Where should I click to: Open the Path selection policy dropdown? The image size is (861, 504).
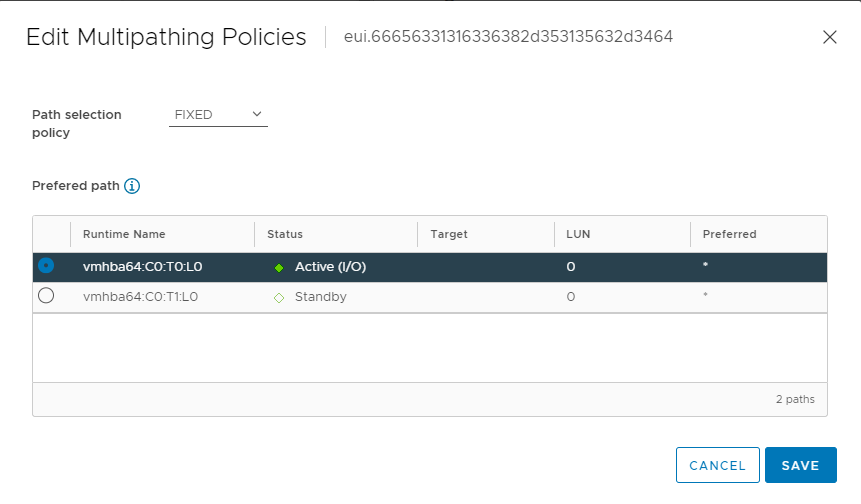[218, 115]
